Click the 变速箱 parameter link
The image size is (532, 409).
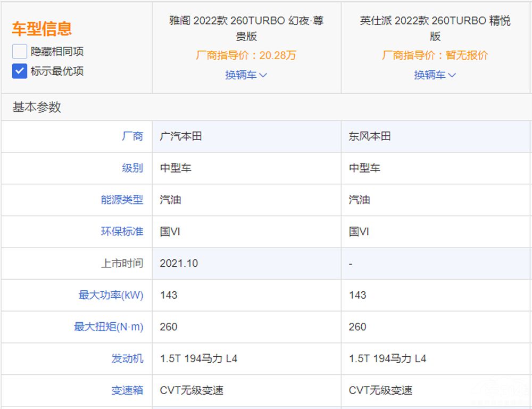click(127, 390)
